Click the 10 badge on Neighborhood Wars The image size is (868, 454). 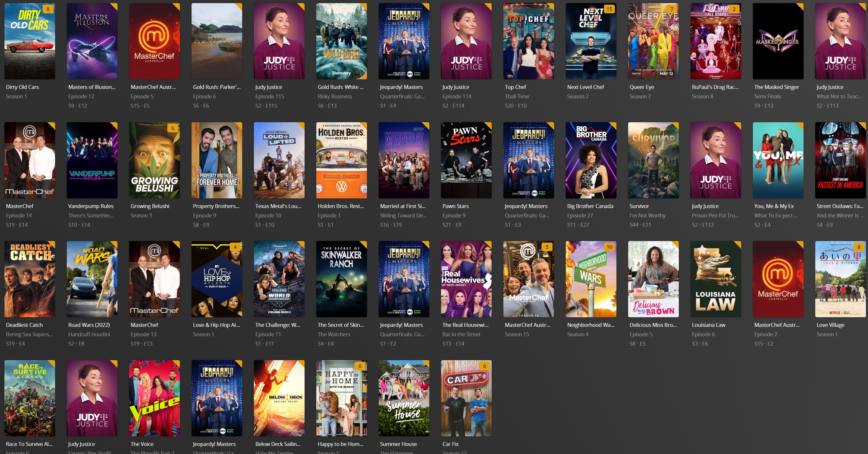pyautogui.click(x=609, y=247)
